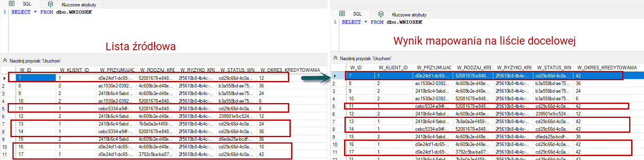Image resolution: width=644 pixels, height=160 pixels.
Task: Open the SQL tab in the source list pane
Action: (x=20, y=4)
